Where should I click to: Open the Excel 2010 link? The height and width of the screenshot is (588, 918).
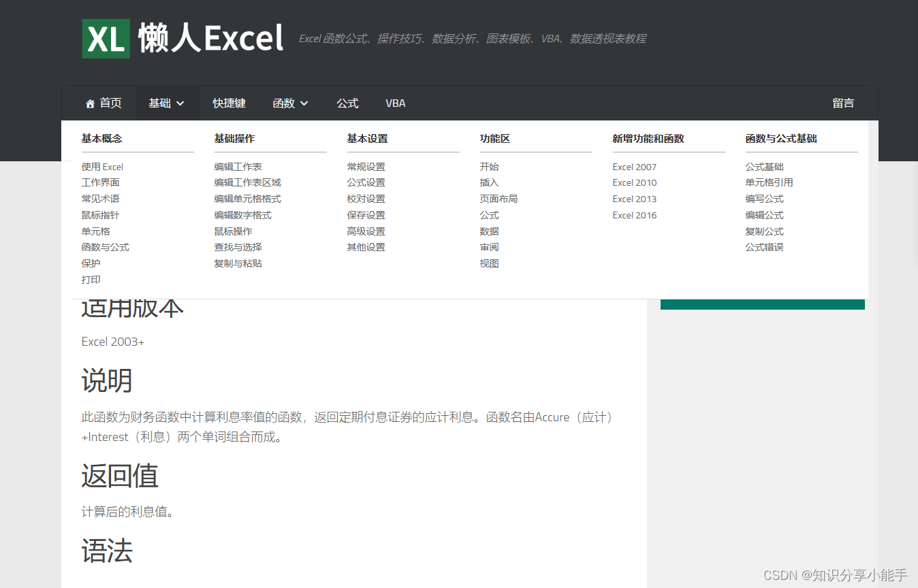635,182
